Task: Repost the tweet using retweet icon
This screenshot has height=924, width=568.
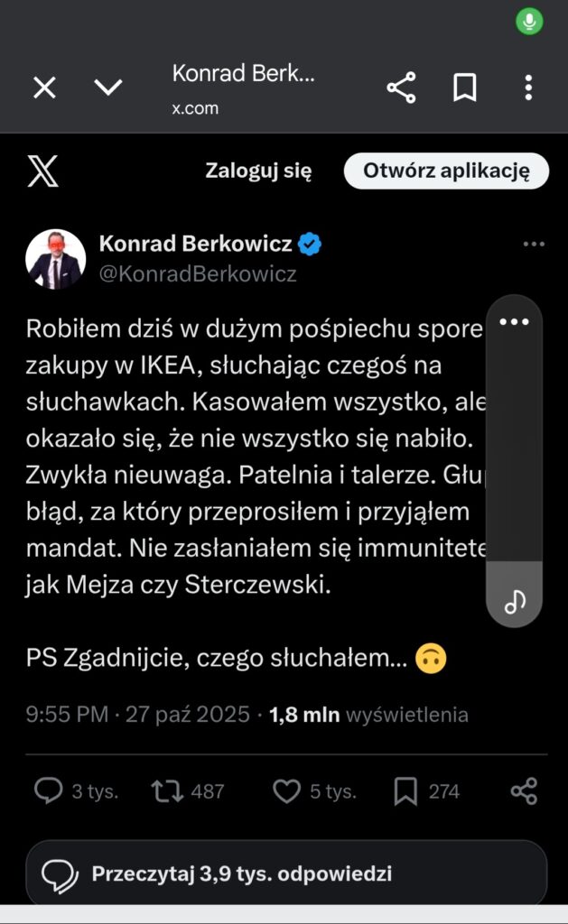Action: click(166, 791)
